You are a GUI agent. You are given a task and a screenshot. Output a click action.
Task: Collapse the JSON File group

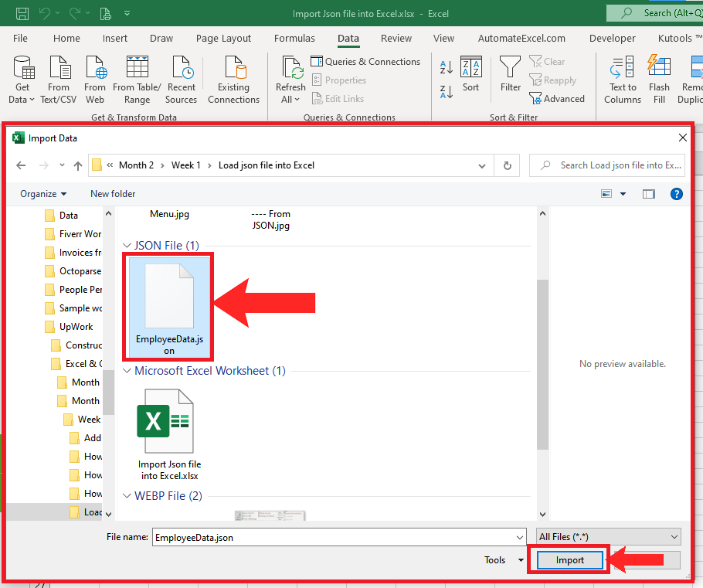pyautogui.click(x=127, y=246)
